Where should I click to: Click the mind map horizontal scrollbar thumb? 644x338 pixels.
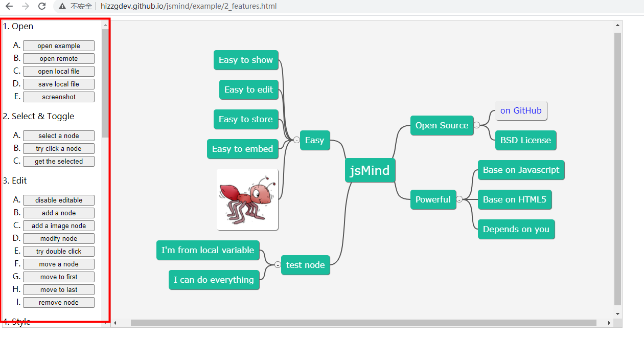pos(363,323)
